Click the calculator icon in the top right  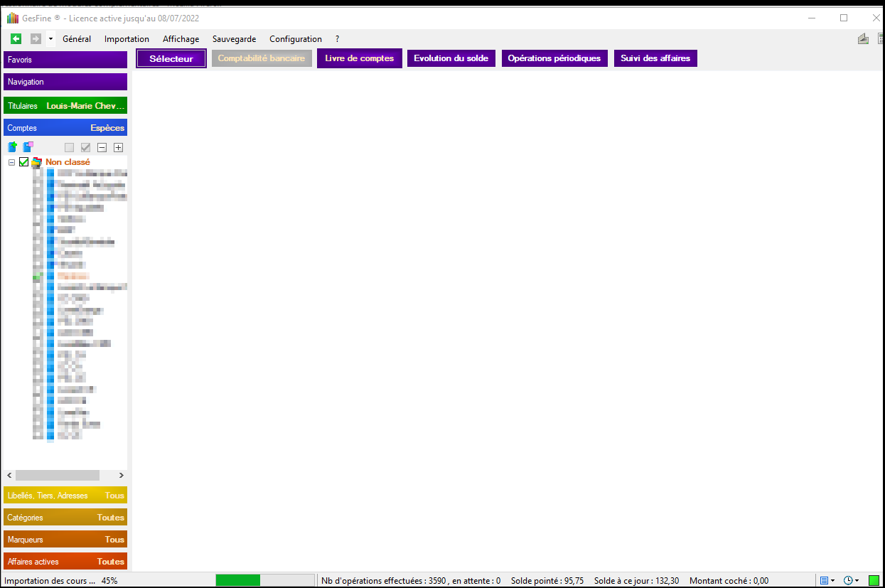tap(881, 39)
